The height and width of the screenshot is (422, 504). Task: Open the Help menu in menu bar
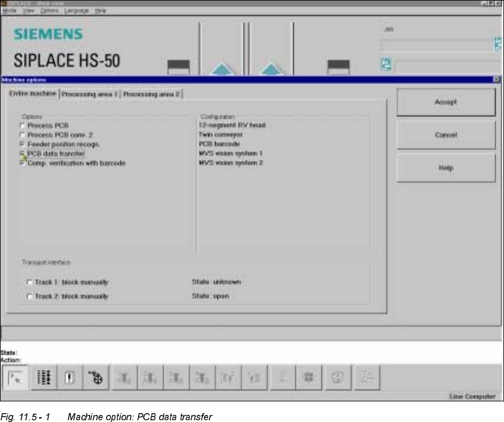100,11
